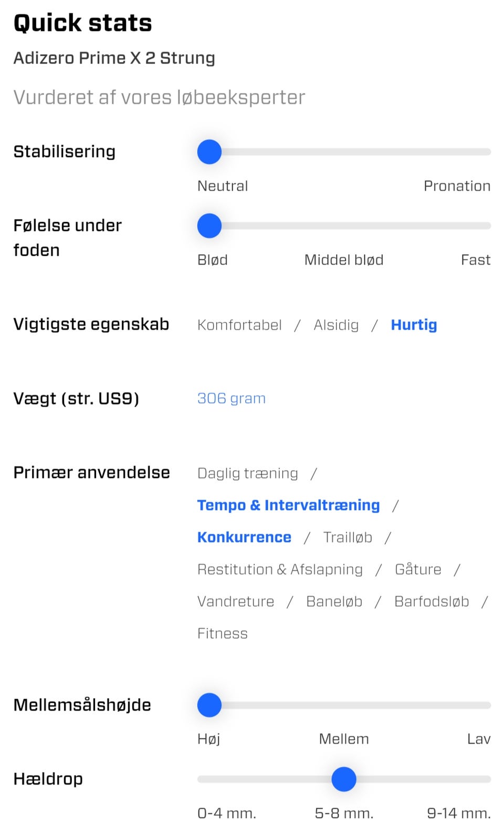
Task: Click the Gåture option
Action: (x=417, y=569)
